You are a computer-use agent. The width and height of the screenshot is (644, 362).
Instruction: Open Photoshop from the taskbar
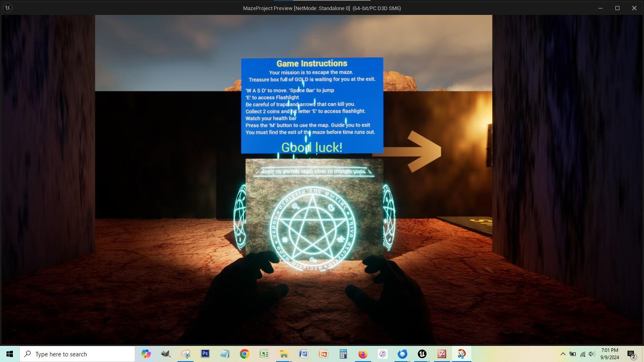[x=205, y=354]
